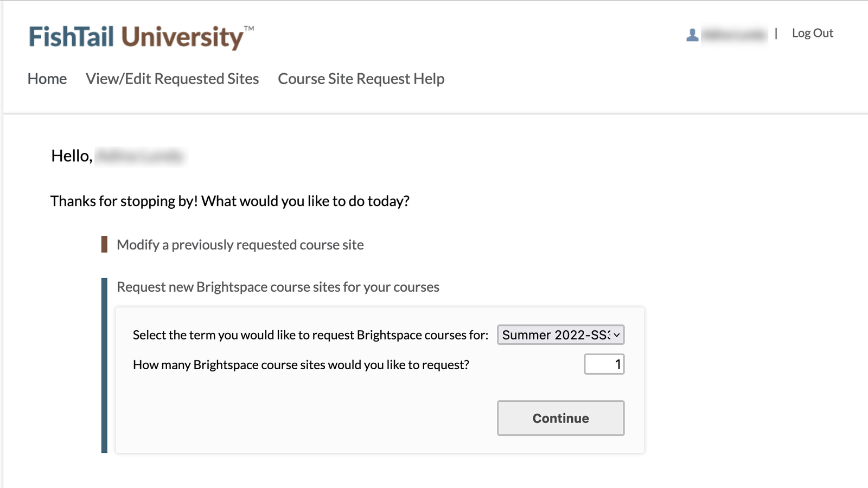The image size is (868, 488).
Task: Open Course Site Request Help
Action: click(361, 79)
